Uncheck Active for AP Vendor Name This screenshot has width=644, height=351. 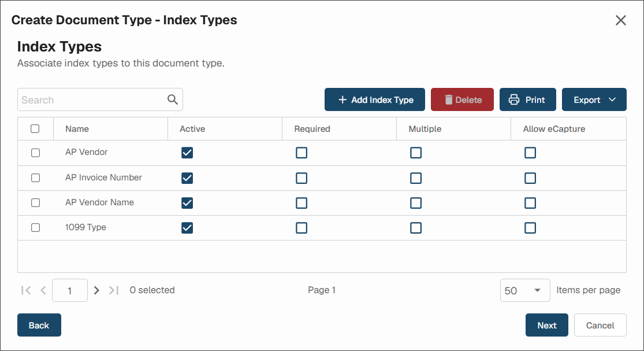click(187, 202)
